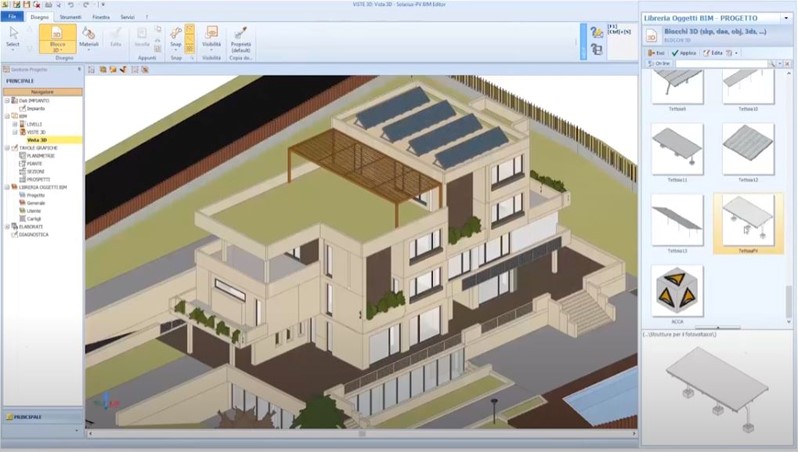Open Blocco 3D dropdown arrow
The width and height of the screenshot is (798, 452).
click(61, 50)
